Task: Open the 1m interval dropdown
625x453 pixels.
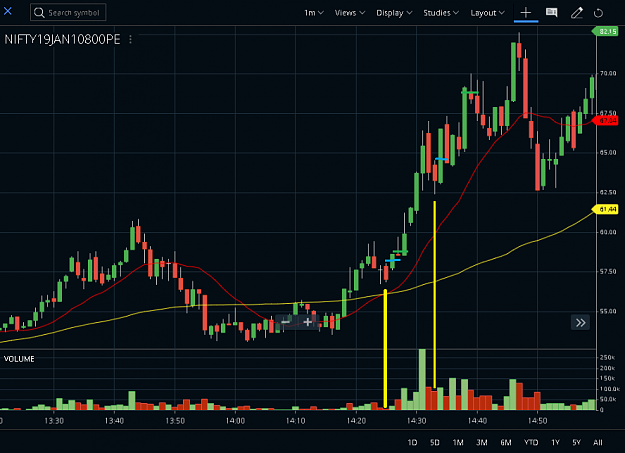Action: coord(314,13)
